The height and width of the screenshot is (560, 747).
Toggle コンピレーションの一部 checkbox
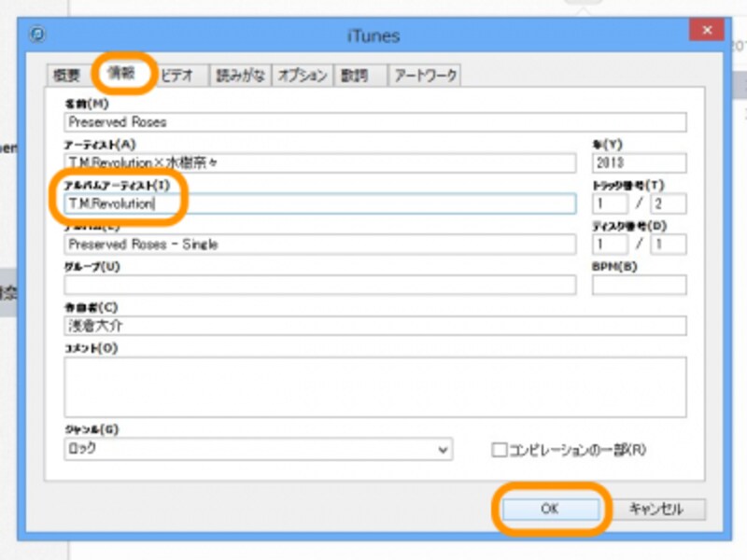499,450
